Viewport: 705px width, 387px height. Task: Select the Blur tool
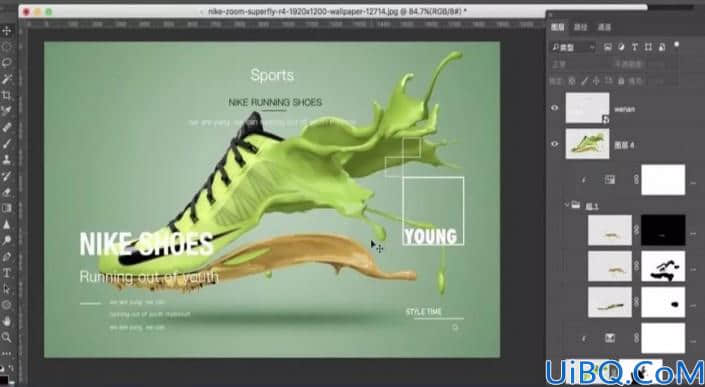(7, 224)
